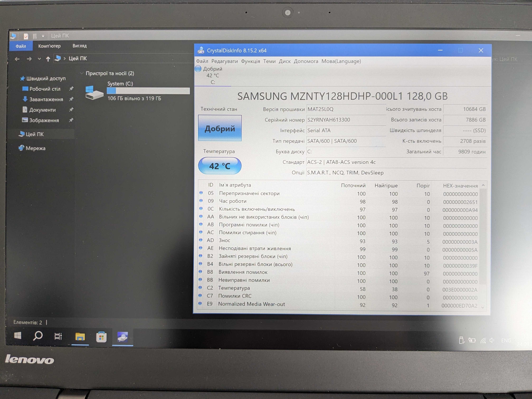
Task: Open the Теми menu
Action: pos(269,61)
